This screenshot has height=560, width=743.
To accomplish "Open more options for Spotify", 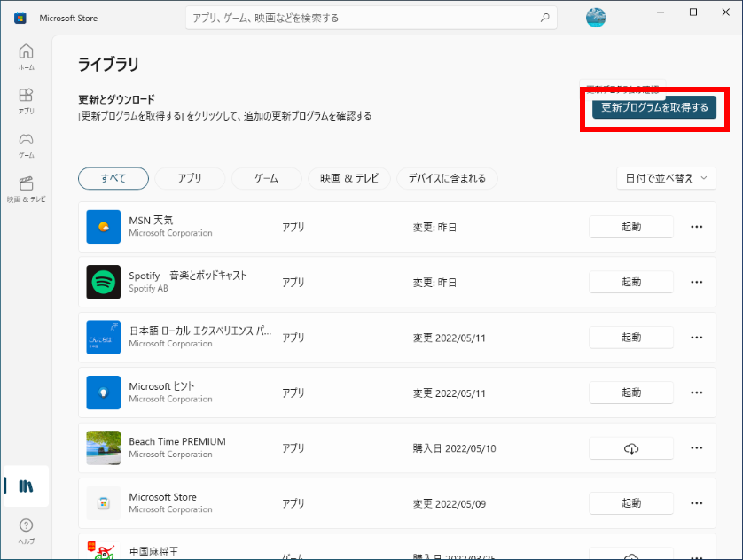I will click(x=697, y=282).
